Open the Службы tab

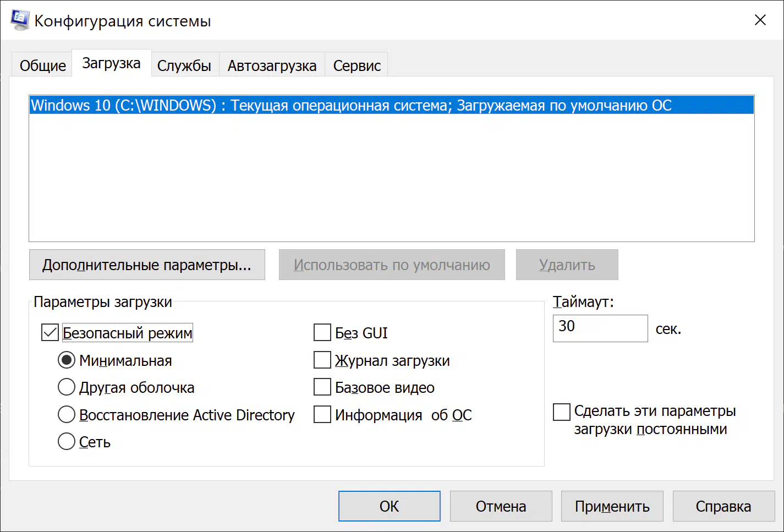pos(184,65)
